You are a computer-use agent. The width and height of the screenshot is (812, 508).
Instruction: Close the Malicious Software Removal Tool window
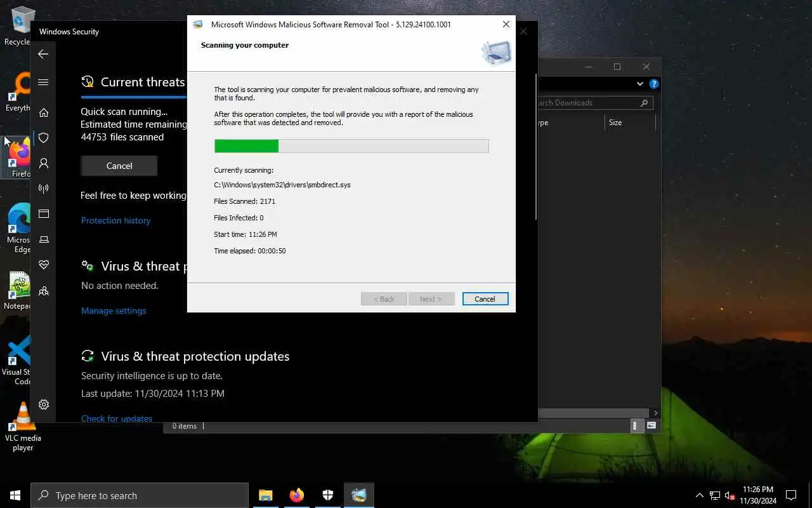(x=506, y=24)
